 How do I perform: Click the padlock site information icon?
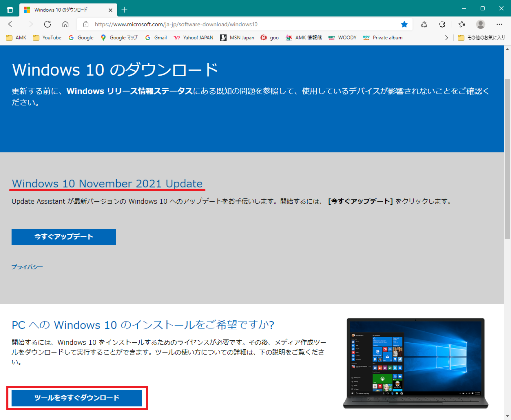(x=86, y=24)
